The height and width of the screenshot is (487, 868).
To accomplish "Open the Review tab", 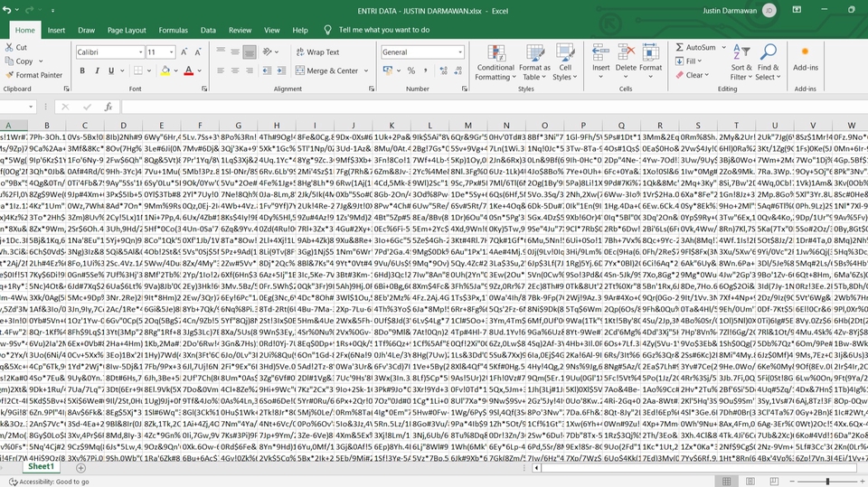I will point(240,31).
